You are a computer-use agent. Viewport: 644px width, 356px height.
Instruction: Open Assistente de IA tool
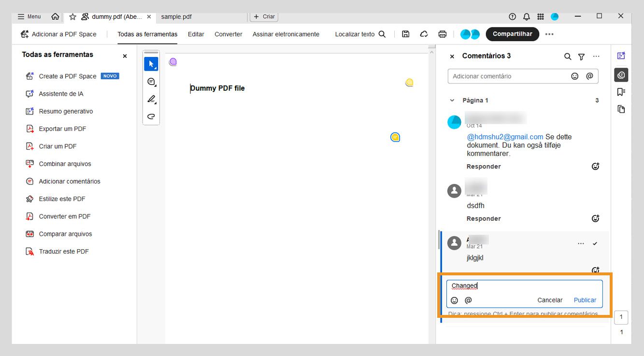click(55, 94)
